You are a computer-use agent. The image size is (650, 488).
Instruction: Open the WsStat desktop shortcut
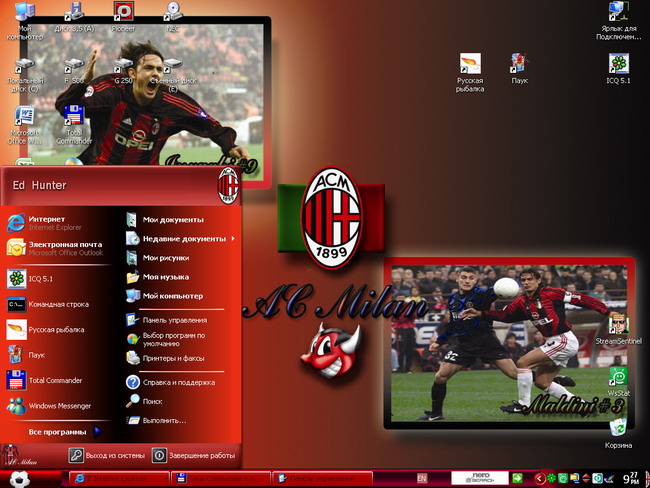point(618,381)
